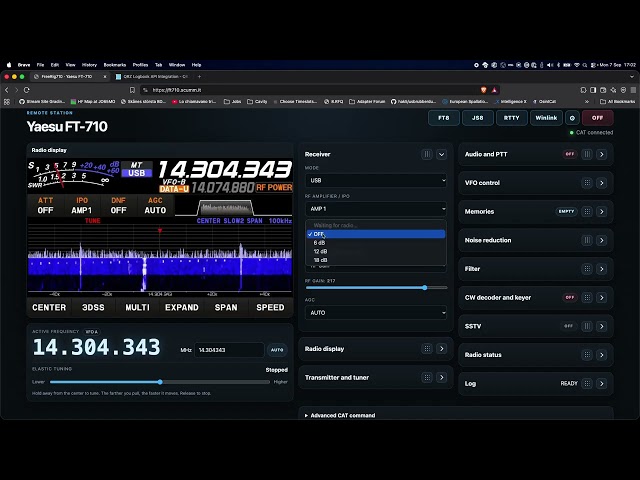Expand the VFO control panel
Screen dimensions: 640x480
pos(601,183)
